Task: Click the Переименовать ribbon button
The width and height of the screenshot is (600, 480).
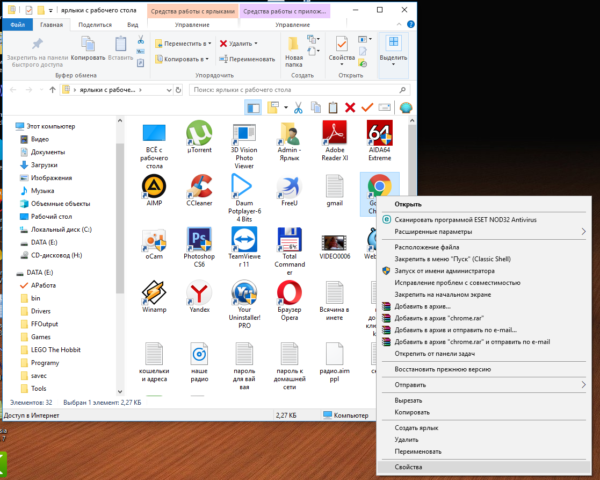Action: pos(247,59)
